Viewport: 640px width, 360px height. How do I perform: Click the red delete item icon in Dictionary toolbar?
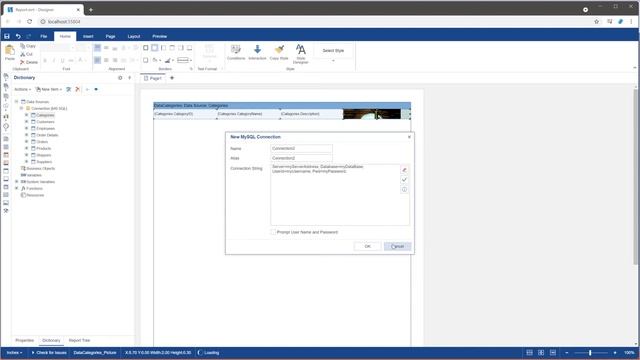click(x=78, y=89)
